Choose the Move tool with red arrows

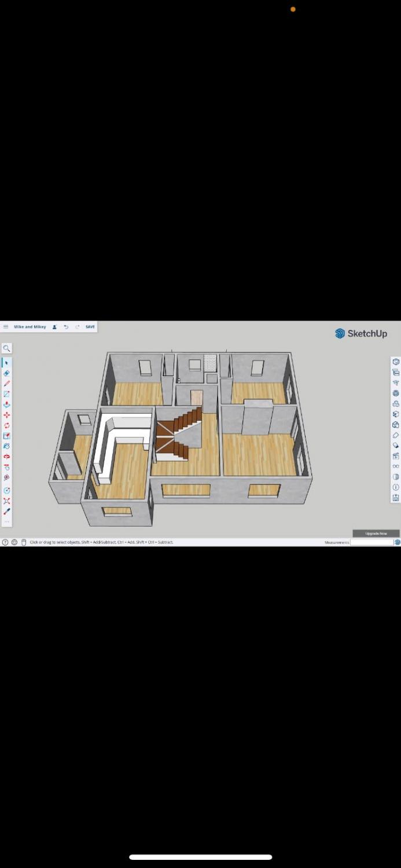[6, 415]
